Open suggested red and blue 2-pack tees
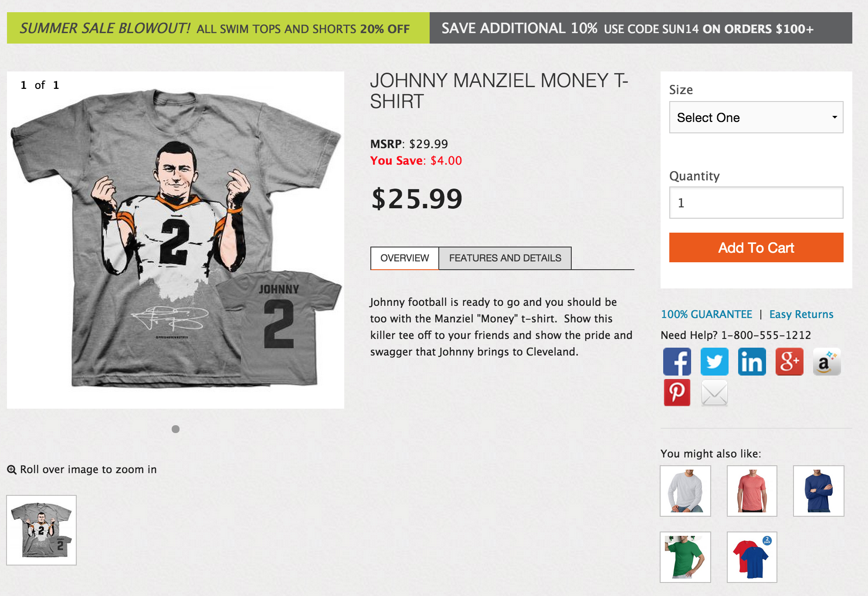This screenshot has height=596, width=868. [x=752, y=557]
